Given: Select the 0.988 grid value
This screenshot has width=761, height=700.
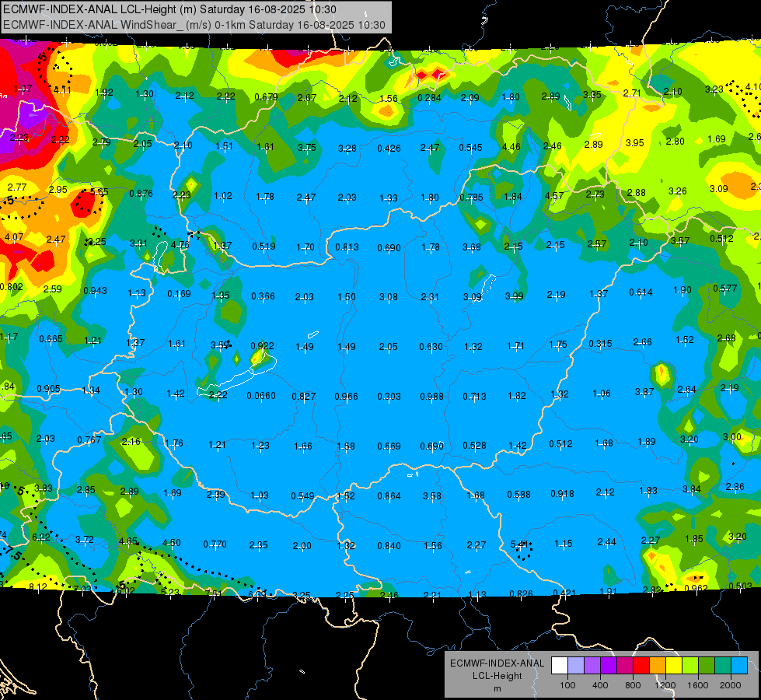Looking at the screenshot, I should tap(432, 397).
